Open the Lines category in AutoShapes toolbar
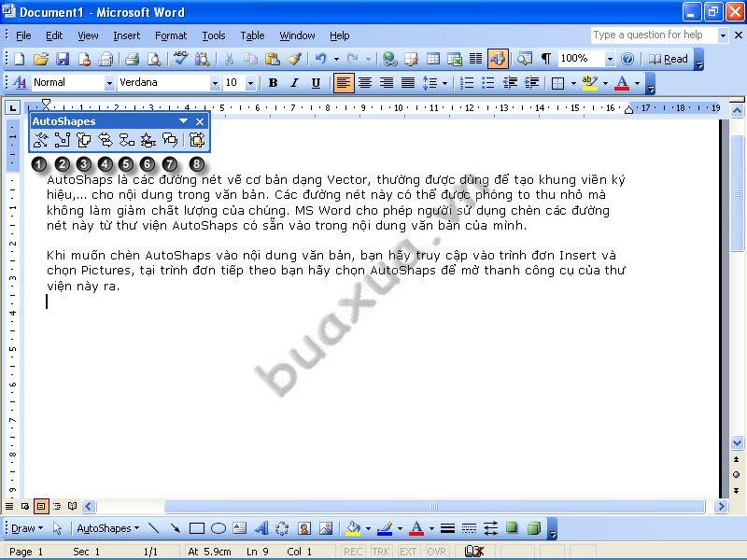Image resolution: width=747 pixels, height=560 pixels. (x=40, y=139)
